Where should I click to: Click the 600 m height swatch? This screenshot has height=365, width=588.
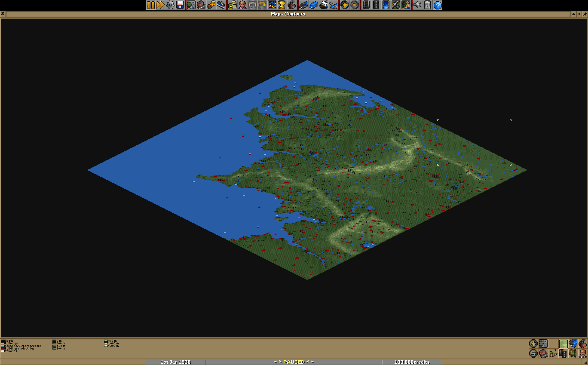[x=54, y=348]
